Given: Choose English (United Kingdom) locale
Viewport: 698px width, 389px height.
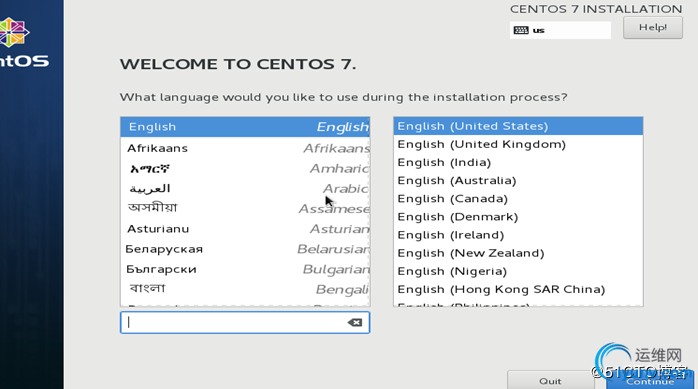Looking at the screenshot, I should pyautogui.click(x=518, y=144).
